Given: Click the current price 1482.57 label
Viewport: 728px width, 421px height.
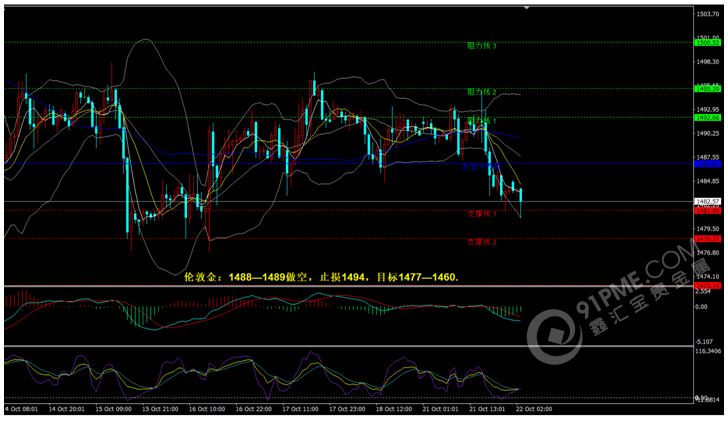Looking at the screenshot, I should click(708, 202).
